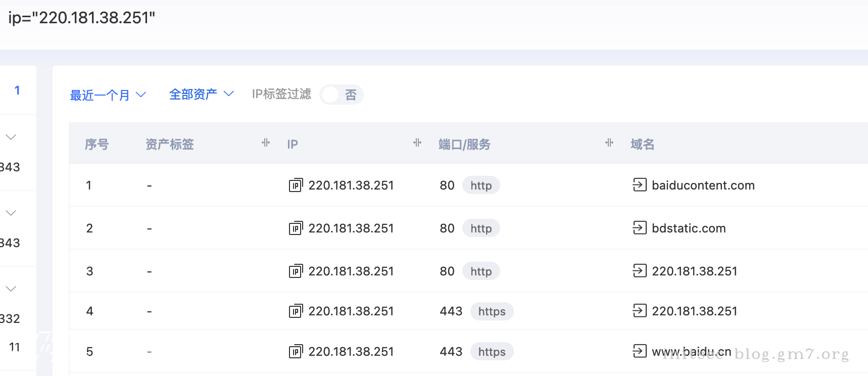The height and width of the screenshot is (376, 868).
Task: Click the IP icon in row 3
Action: pyautogui.click(x=296, y=271)
